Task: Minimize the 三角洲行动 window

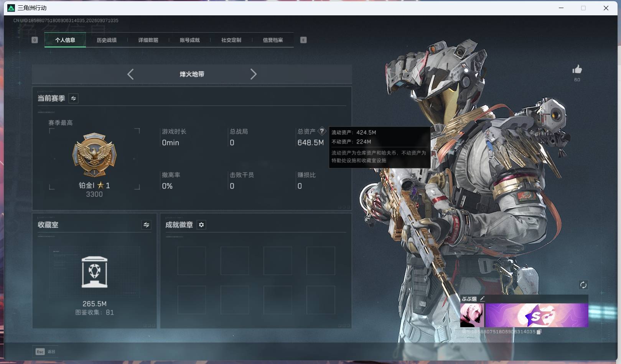Action: (x=561, y=8)
